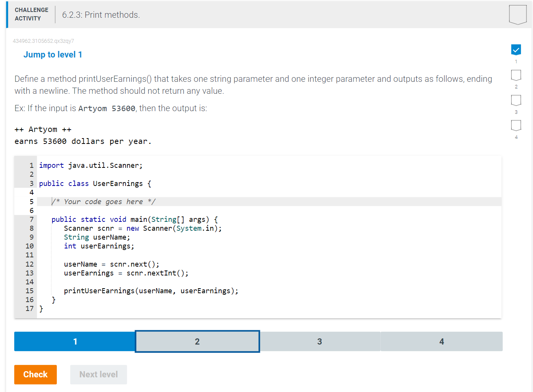Screen dimensions: 533x392
Task: Click the '6.2.3: Print methods.' title
Action: click(x=101, y=15)
